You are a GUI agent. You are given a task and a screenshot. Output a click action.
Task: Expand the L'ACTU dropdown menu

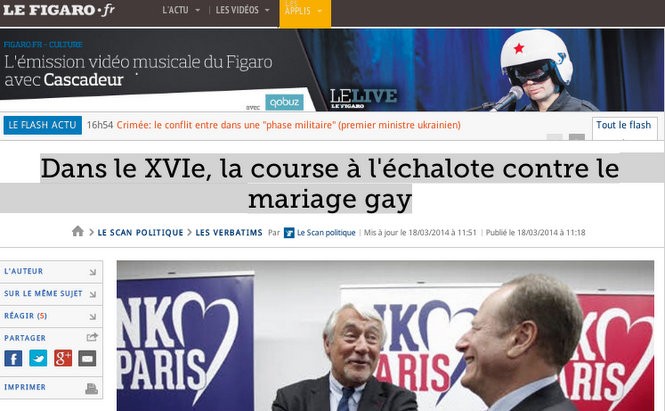[181, 10]
